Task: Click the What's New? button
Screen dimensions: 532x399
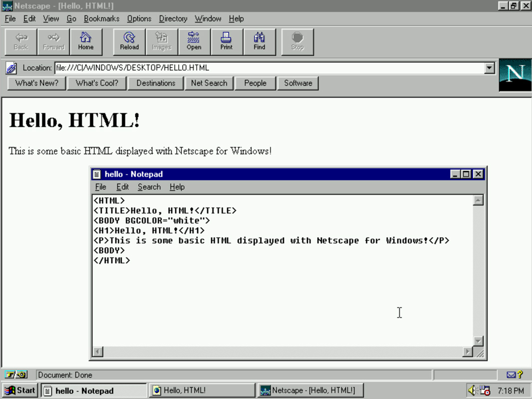Action: click(x=36, y=83)
